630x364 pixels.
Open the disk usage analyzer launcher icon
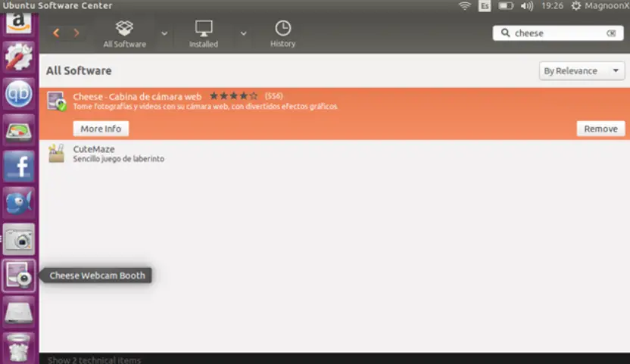click(19, 129)
